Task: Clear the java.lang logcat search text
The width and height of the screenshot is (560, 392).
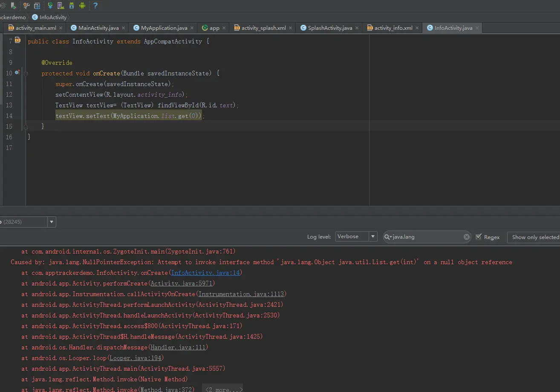Action: [x=466, y=237]
